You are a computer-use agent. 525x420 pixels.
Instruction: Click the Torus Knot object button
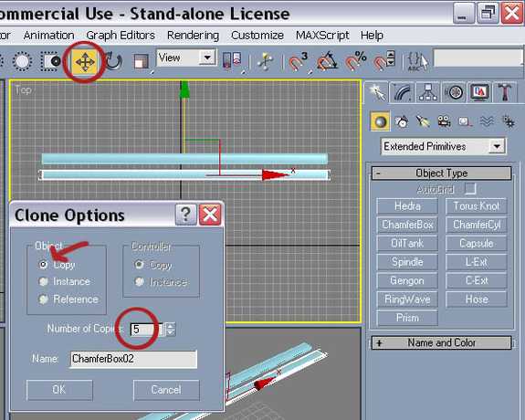coord(477,206)
